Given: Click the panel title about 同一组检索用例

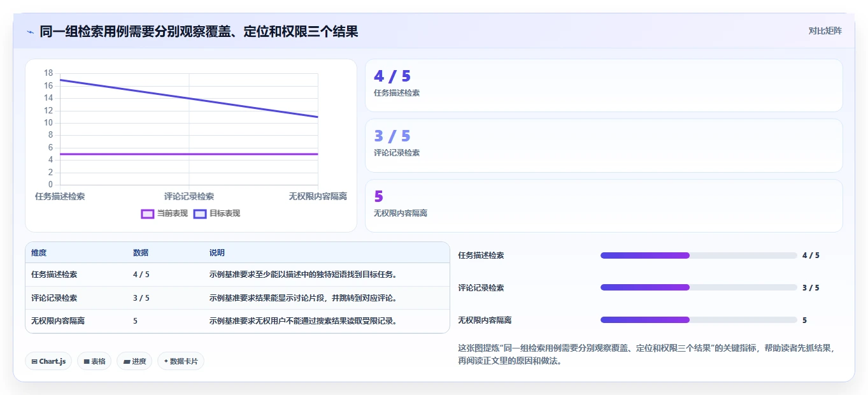Looking at the screenshot, I should [x=199, y=31].
